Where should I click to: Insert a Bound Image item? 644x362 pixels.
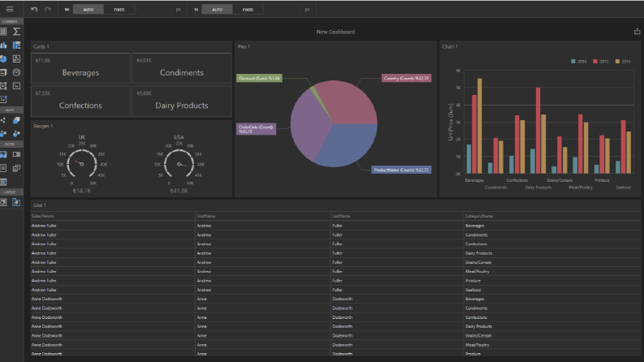pyautogui.click(x=3, y=99)
